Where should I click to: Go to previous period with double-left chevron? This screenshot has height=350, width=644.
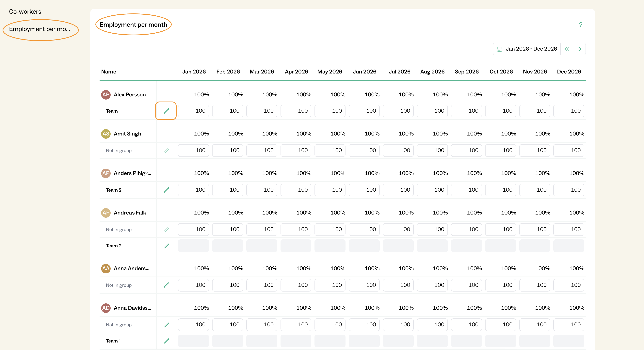[x=567, y=49]
